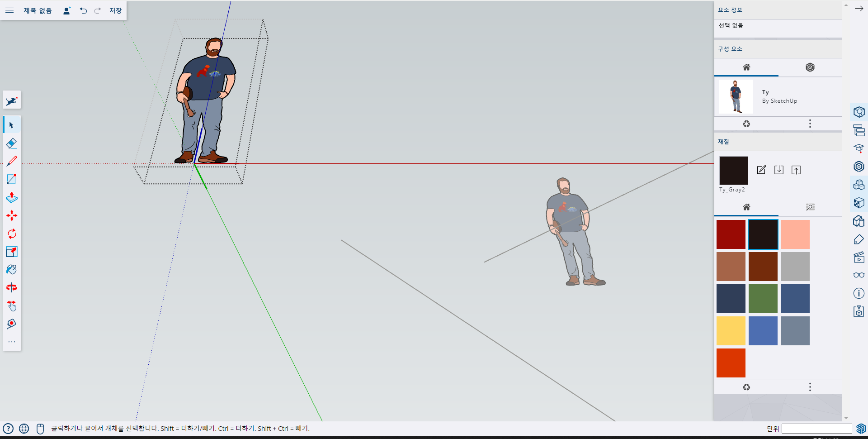The width and height of the screenshot is (868, 439).
Task: Pick the yellow material swatch
Action: tap(731, 331)
